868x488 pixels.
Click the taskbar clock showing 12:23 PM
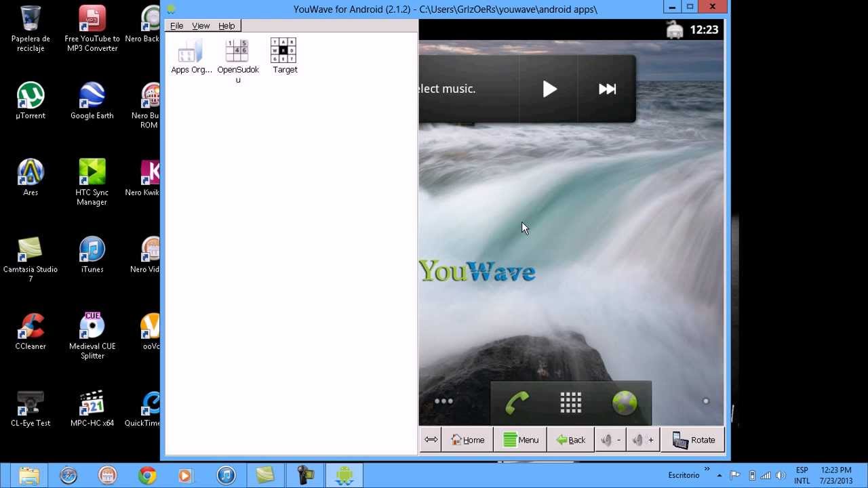[835, 475]
